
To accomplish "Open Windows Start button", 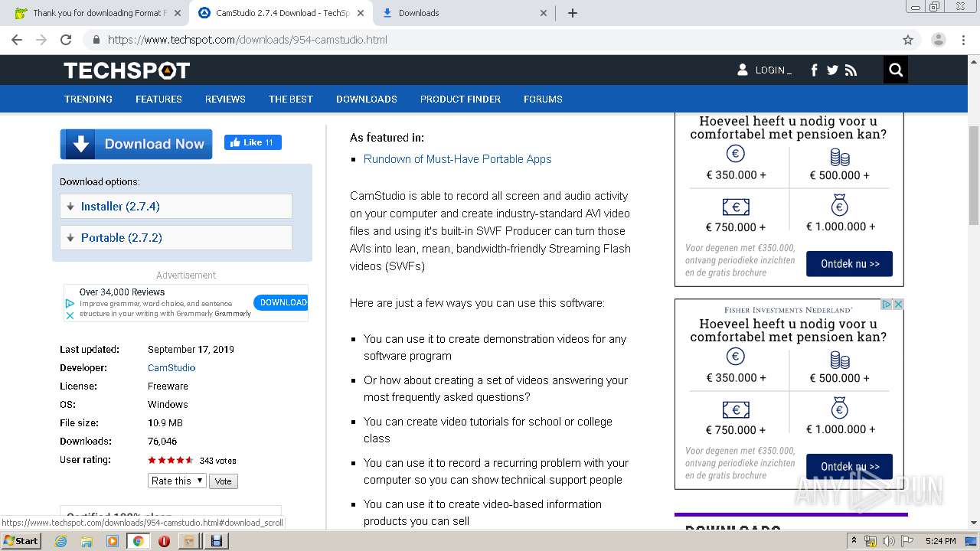I will (x=21, y=540).
